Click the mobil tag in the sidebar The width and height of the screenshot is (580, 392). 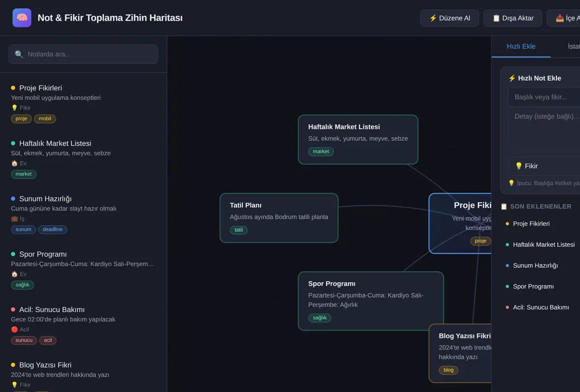tap(45, 118)
